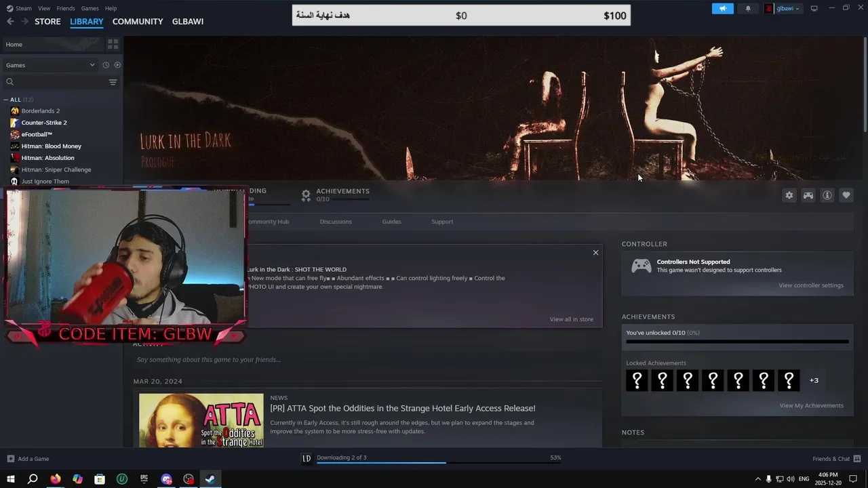Sort library by recent activity clock icon

tap(106, 65)
